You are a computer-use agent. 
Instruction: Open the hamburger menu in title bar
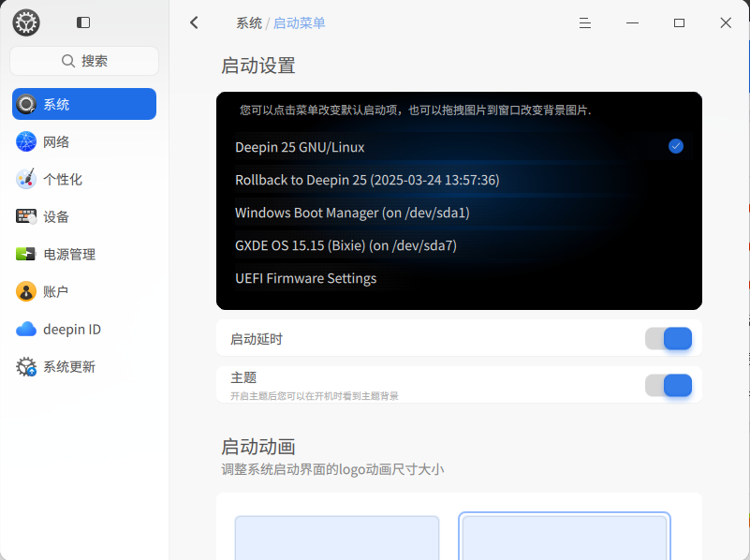coord(585,23)
